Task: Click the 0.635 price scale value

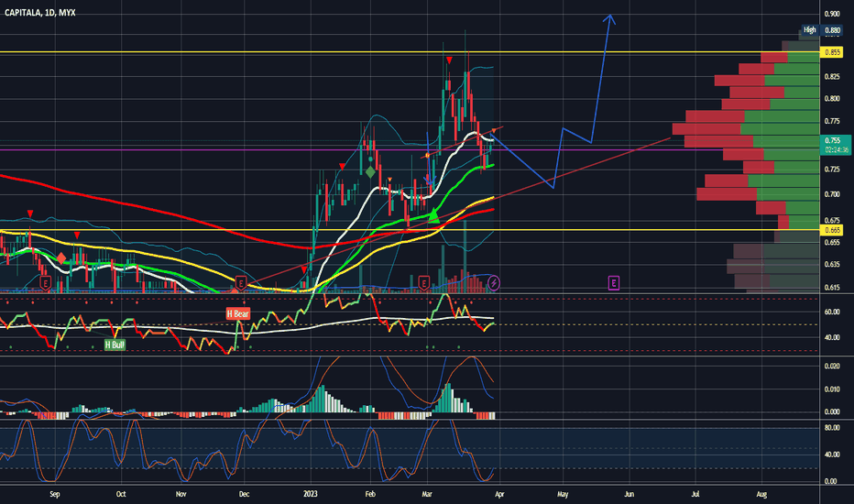Action: (x=832, y=265)
